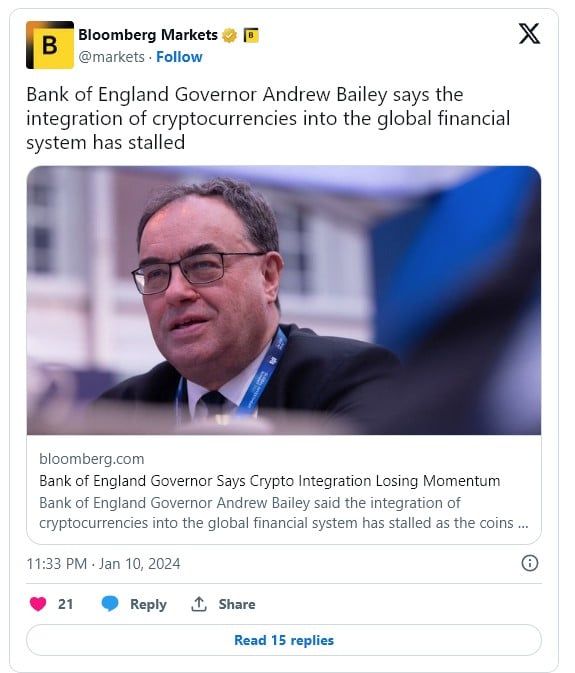Click the @markets handle
The width and height of the screenshot is (575, 673).
tap(112, 57)
